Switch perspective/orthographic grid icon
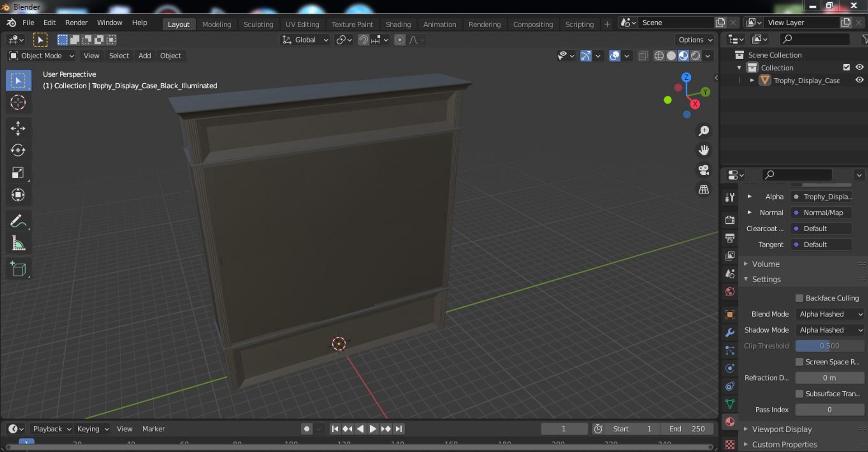 pos(704,189)
